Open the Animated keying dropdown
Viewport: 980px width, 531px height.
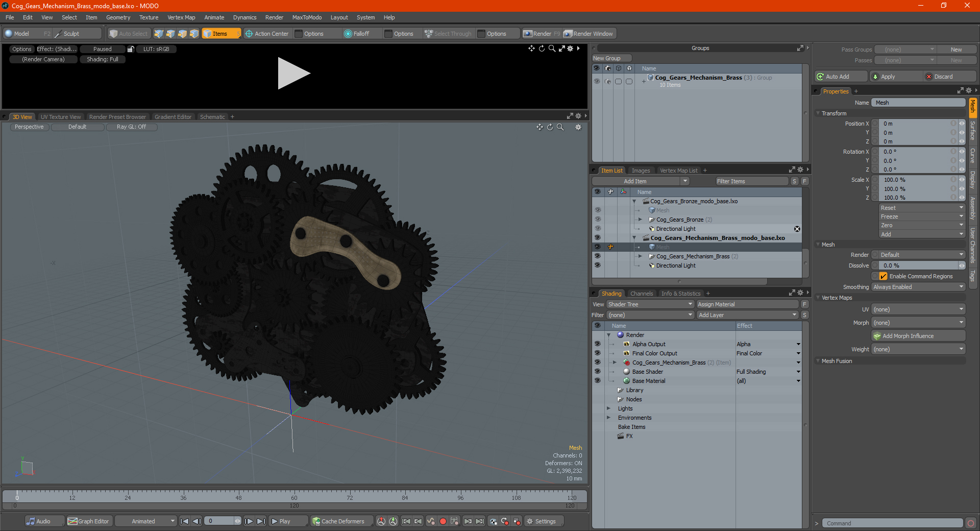coord(145,521)
